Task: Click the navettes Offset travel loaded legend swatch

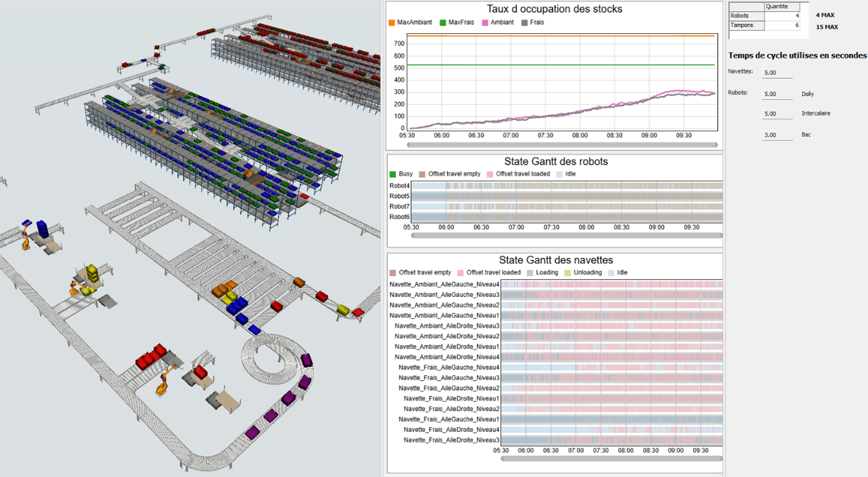Action: [x=461, y=273]
